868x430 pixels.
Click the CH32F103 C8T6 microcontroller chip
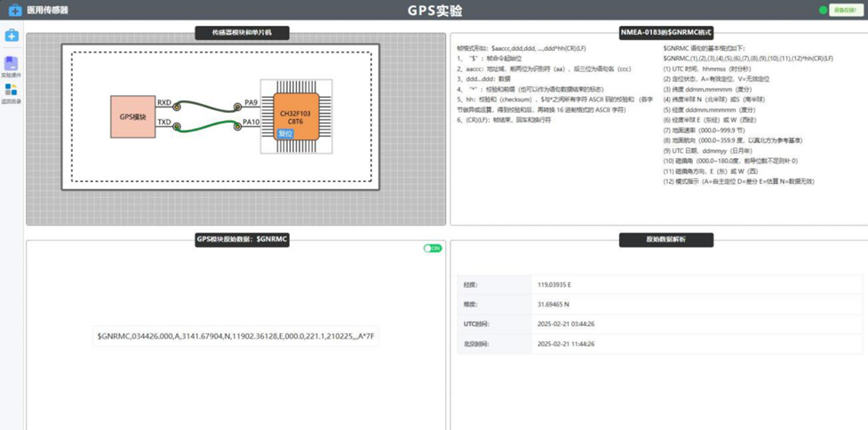[296, 116]
